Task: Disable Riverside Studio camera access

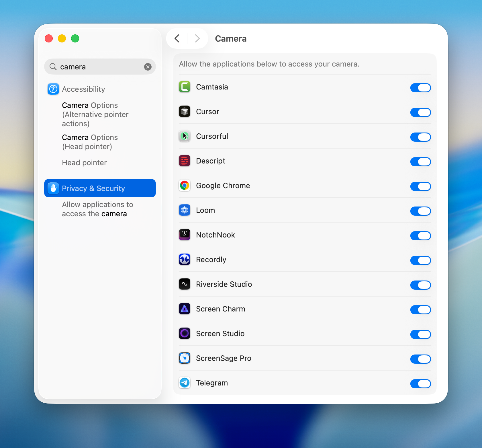Action: (420, 285)
